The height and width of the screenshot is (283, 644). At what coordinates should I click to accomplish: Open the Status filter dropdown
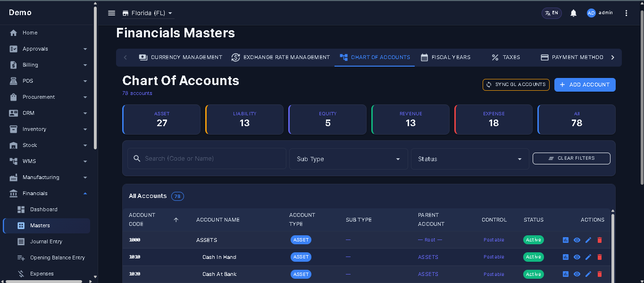(470, 159)
